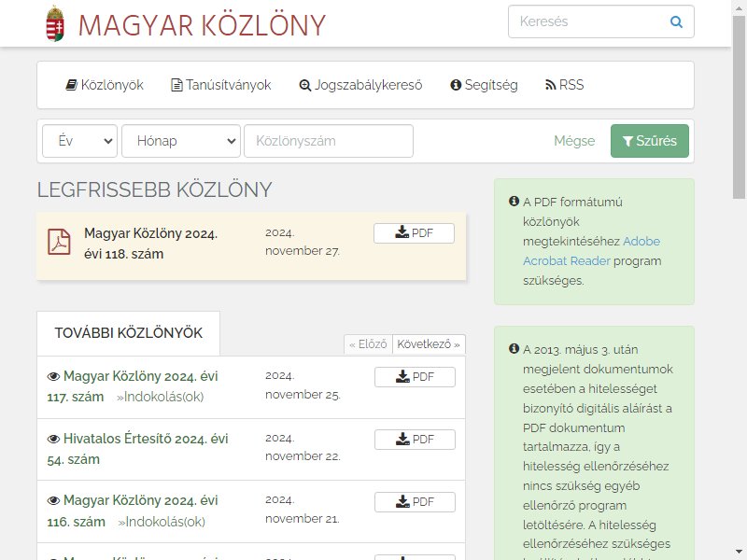The image size is (747, 560).
Task: Download PDF of Magyar Közlöny 117. szám
Action: pyautogui.click(x=415, y=377)
